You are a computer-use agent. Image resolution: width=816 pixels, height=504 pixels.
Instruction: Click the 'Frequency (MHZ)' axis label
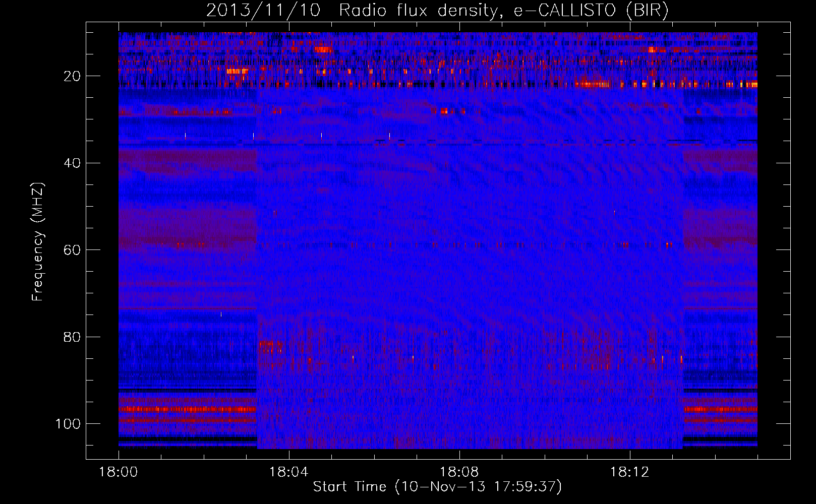click(x=38, y=241)
